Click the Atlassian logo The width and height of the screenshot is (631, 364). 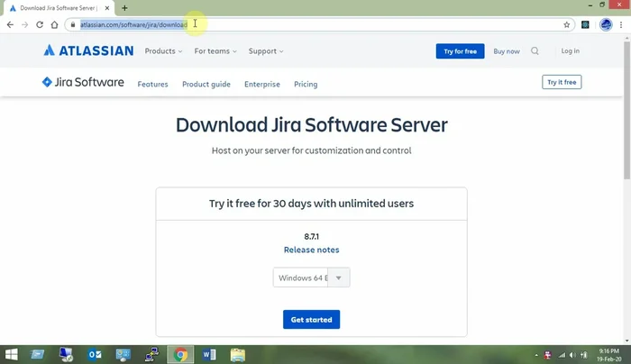(x=88, y=50)
